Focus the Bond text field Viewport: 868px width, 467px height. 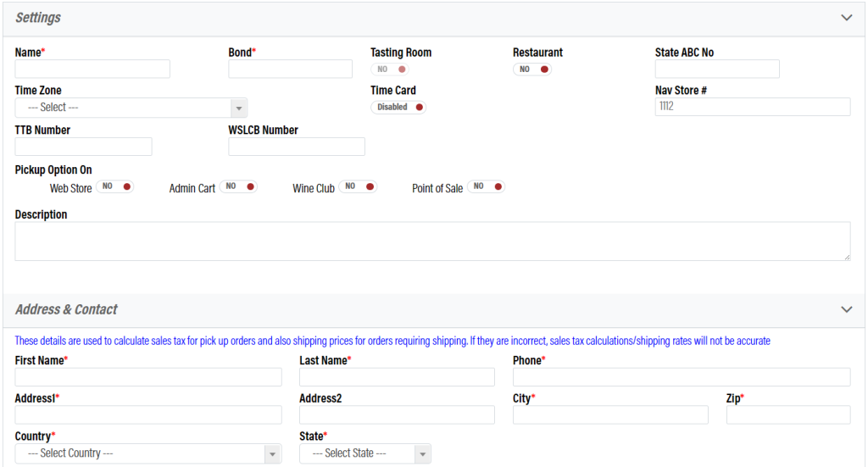(290, 69)
